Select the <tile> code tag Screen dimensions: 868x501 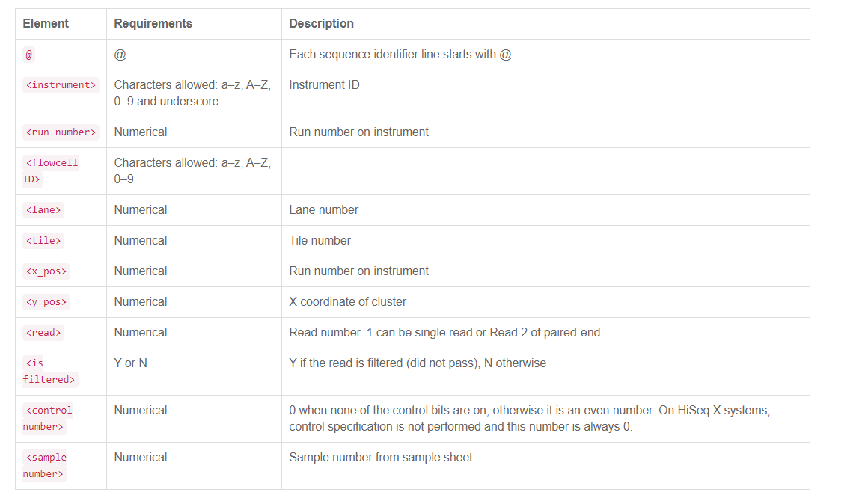click(x=43, y=241)
